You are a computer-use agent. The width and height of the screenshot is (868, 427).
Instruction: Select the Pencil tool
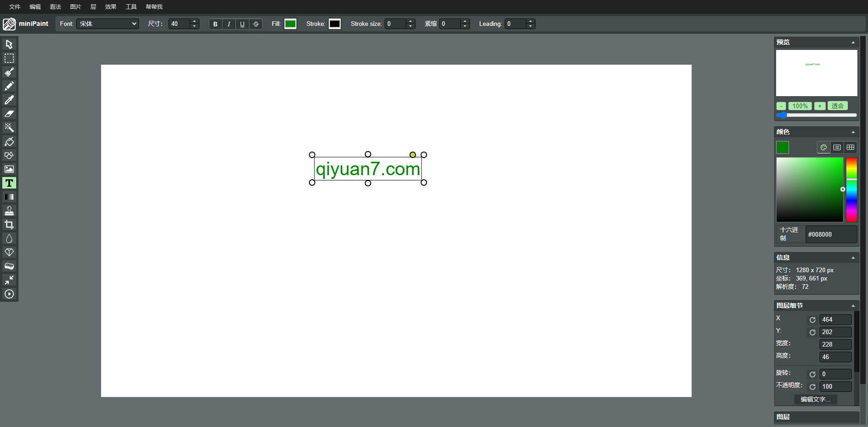click(x=9, y=86)
